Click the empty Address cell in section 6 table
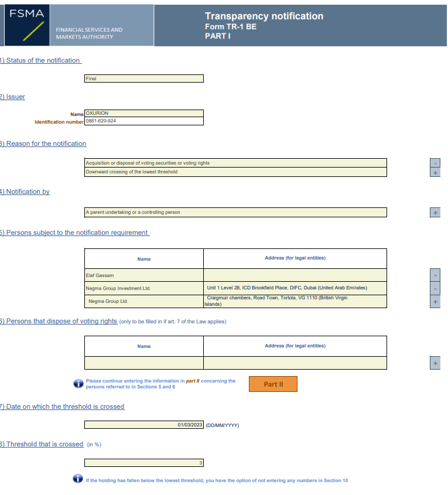Image resolution: width=448 pixels, height=495 pixels. click(x=295, y=363)
